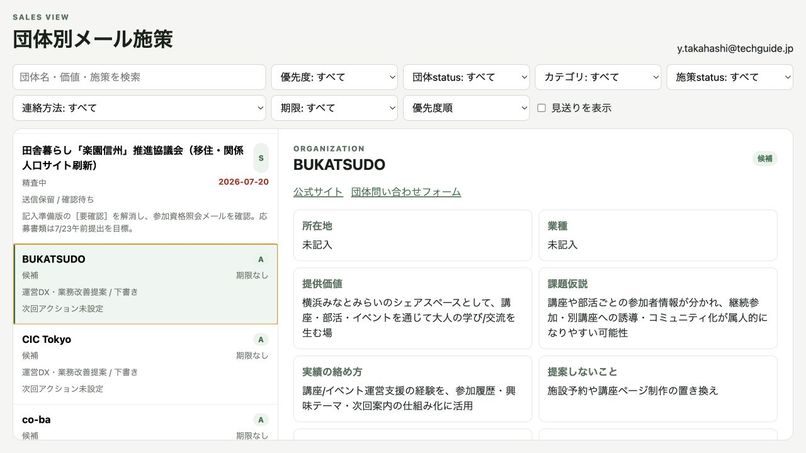Click the search field for 団体名・価値・施策
Screen dimensions: 806x453
[139, 77]
